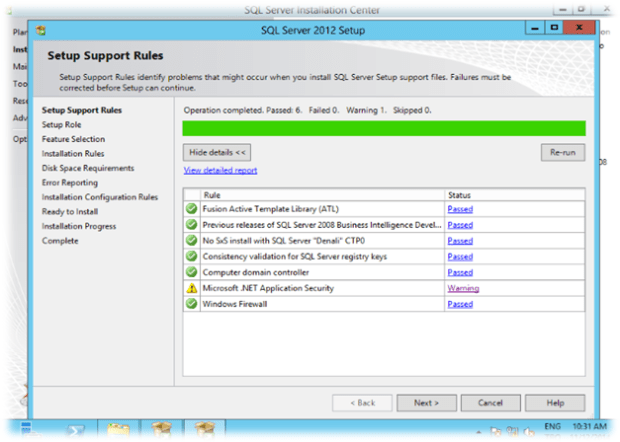Select Feature Selection step in left pane
Viewport: 620px width, 442px height.
tap(73, 139)
